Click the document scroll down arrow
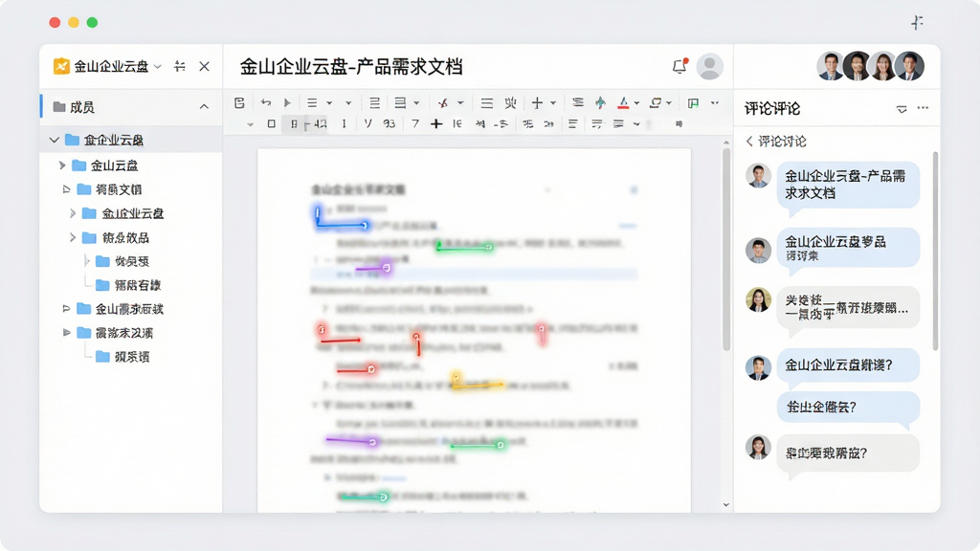The width and height of the screenshot is (980, 551). pos(726,505)
